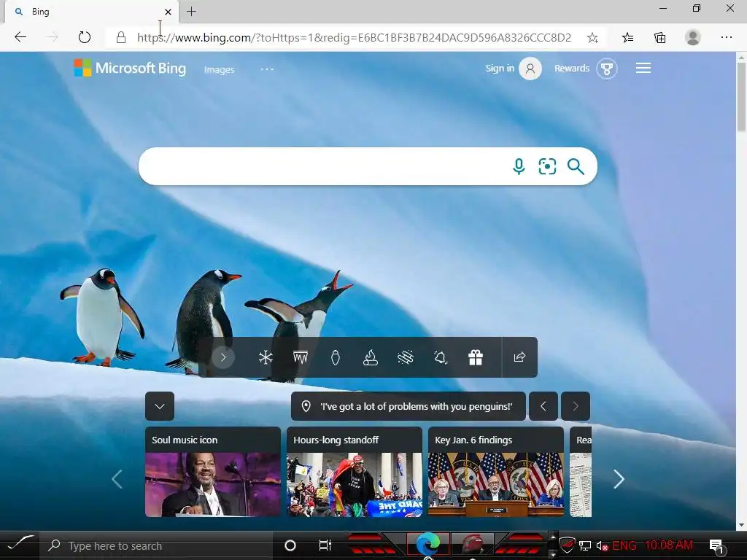The width and height of the screenshot is (747, 560).
Task: Open a new browser tab
Action: [x=192, y=12]
